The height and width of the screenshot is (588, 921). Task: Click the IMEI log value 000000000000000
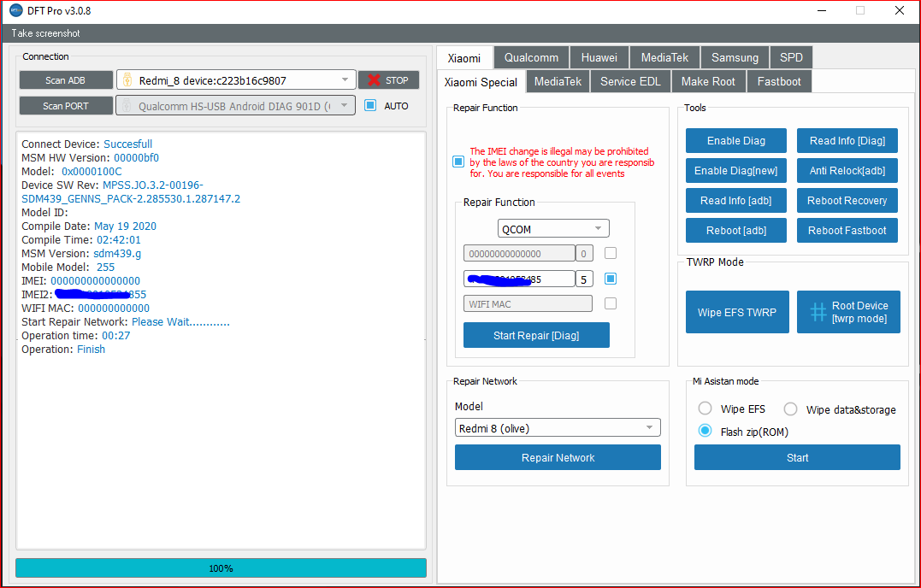[x=95, y=280]
